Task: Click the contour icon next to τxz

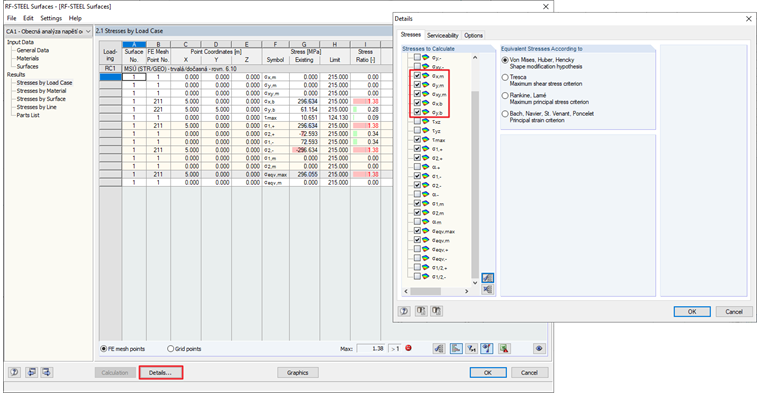Action: pos(426,122)
